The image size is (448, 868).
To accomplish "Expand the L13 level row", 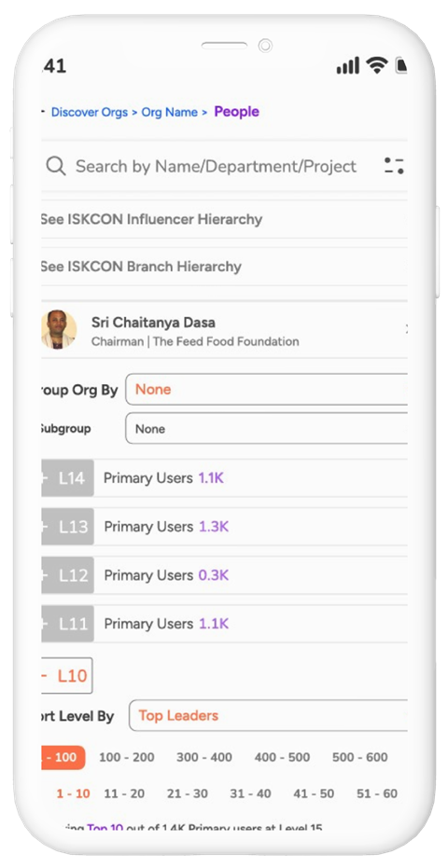I will point(67,527).
